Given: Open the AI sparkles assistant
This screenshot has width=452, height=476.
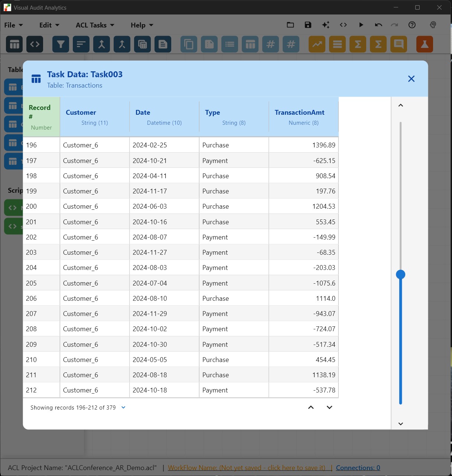Looking at the screenshot, I should tap(326, 25).
